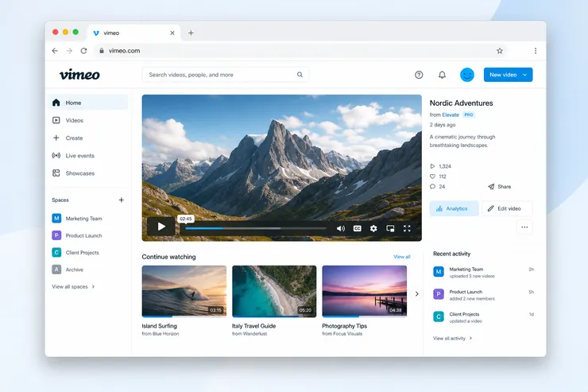Click the site lock icon
588x392 pixels.
101,51
